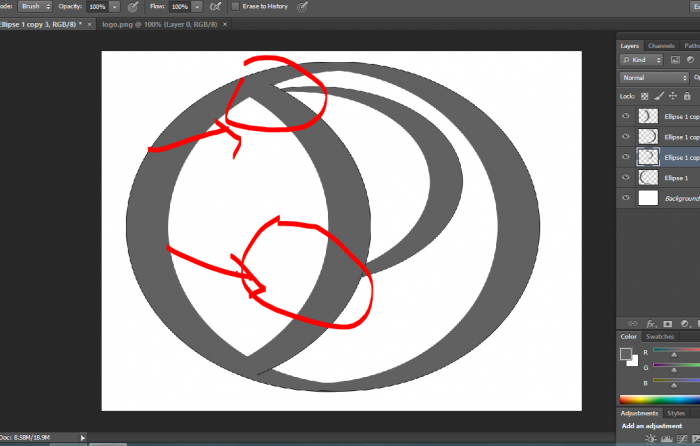Screen dimensions: 700x446
Task: Add Levels adjustment
Action: click(x=667, y=439)
